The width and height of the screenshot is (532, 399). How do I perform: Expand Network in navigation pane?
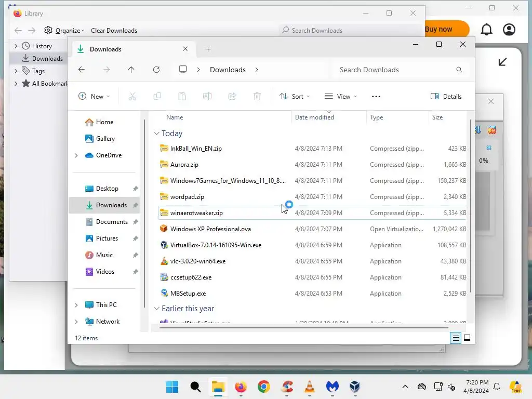[76, 322]
